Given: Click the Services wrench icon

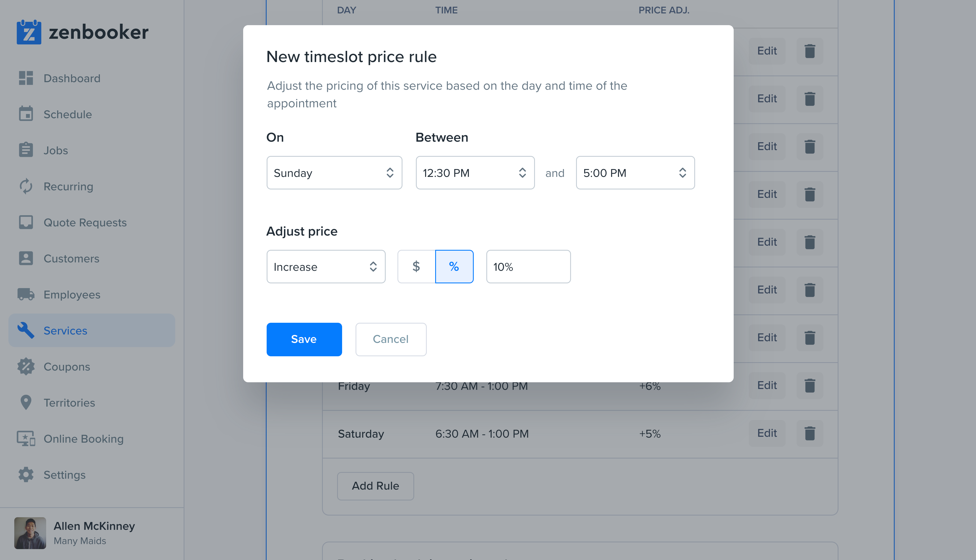Looking at the screenshot, I should click(x=26, y=330).
